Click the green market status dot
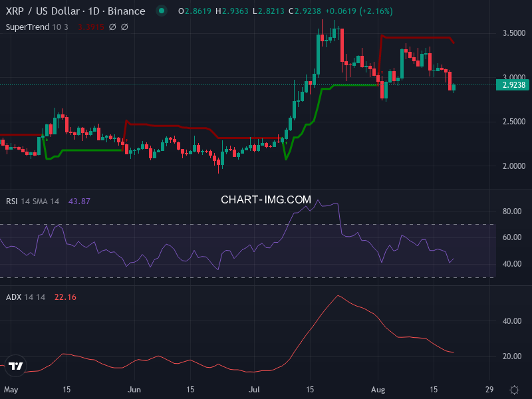The image size is (532, 399). [162, 11]
